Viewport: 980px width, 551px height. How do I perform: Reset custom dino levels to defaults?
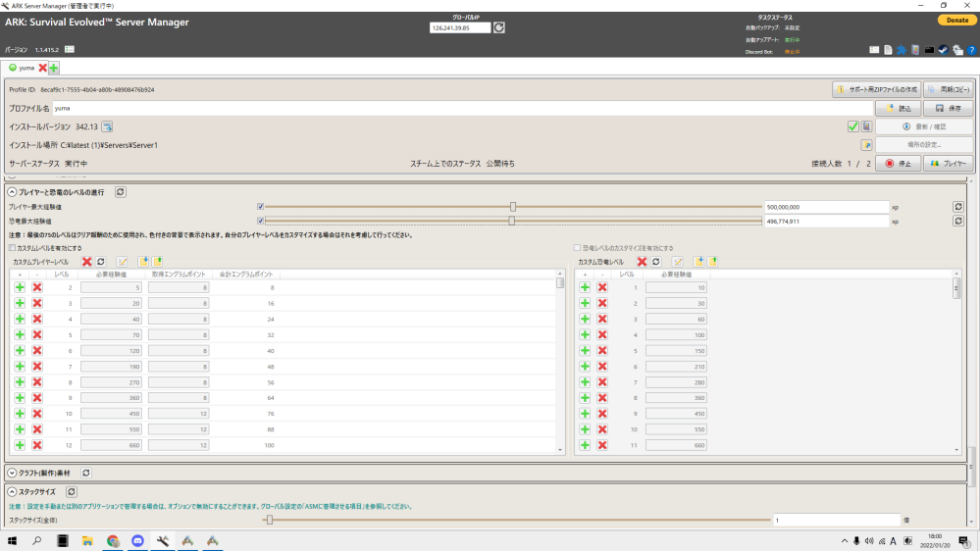[x=655, y=262]
